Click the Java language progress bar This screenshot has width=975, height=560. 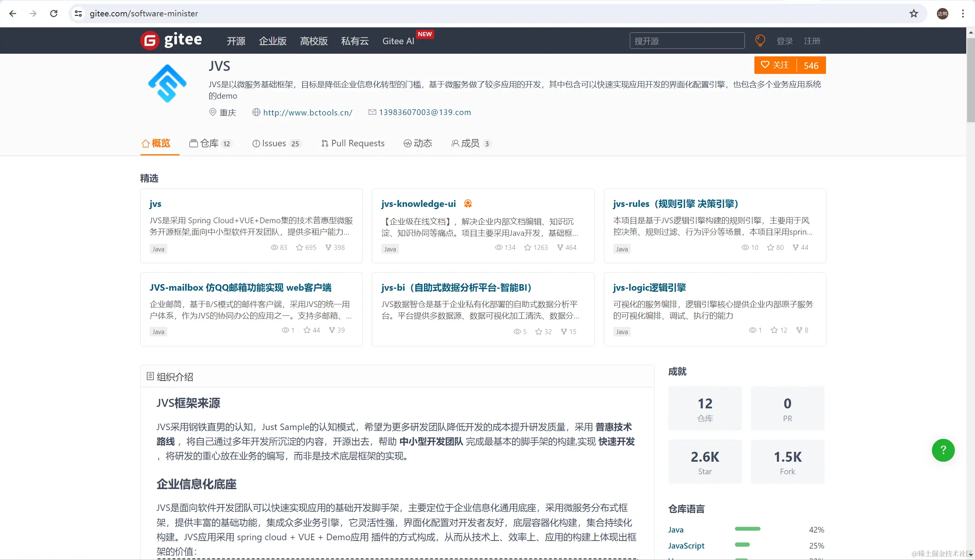pos(747,529)
